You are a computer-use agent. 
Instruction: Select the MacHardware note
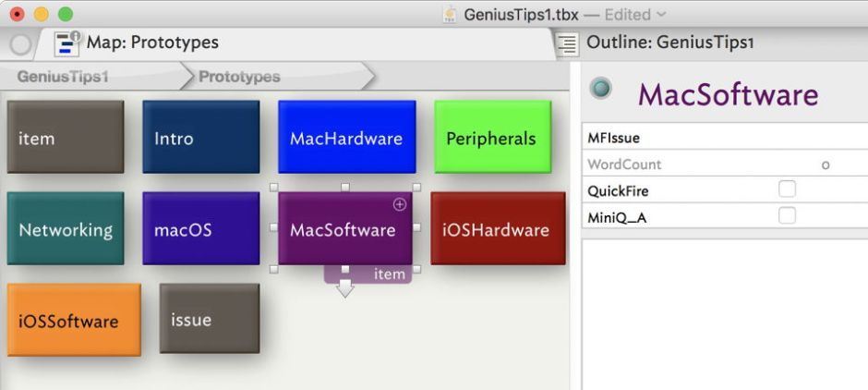[345, 138]
